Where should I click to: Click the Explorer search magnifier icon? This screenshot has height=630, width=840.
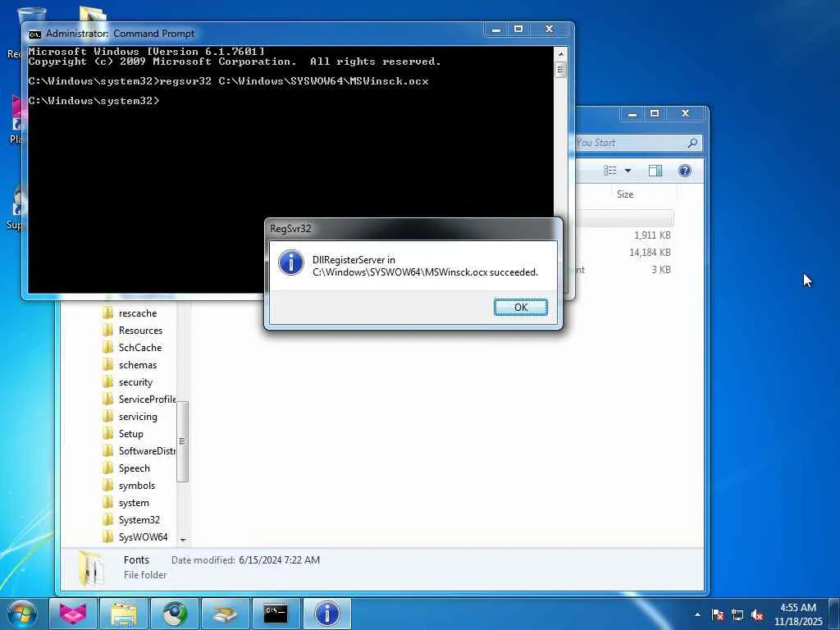tap(692, 143)
